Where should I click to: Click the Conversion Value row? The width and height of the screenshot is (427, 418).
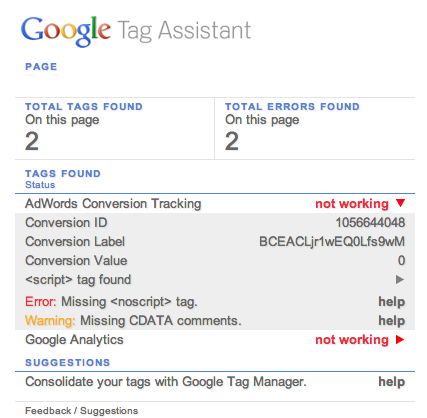[x=215, y=260]
